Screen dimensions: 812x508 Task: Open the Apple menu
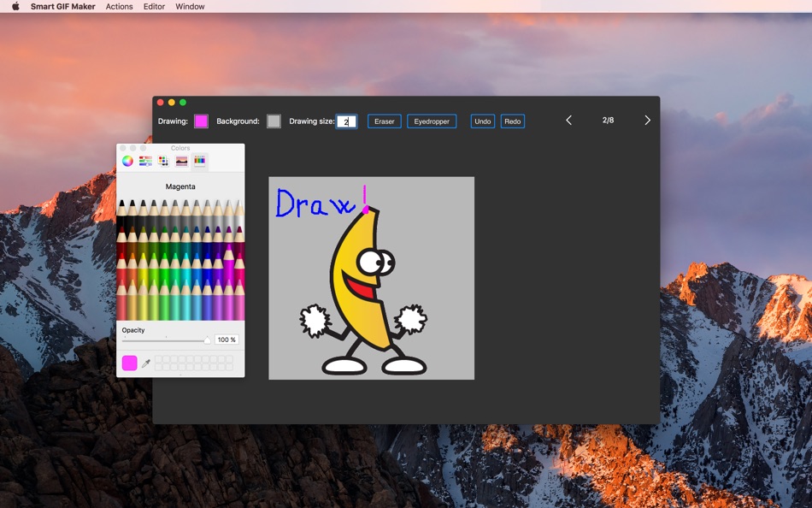[15, 6]
